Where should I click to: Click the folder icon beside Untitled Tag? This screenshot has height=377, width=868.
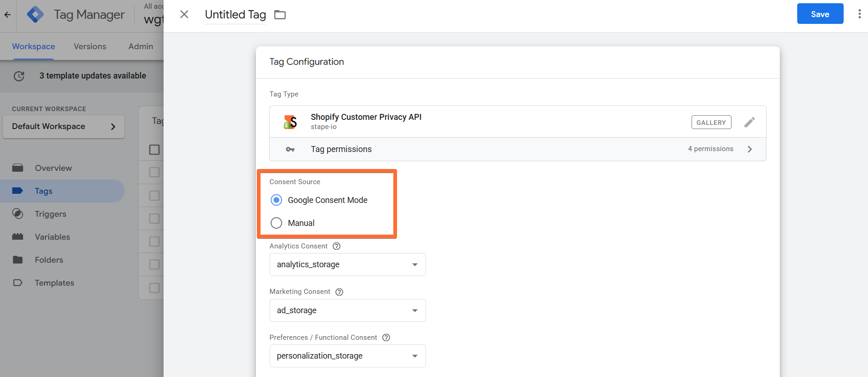point(280,15)
